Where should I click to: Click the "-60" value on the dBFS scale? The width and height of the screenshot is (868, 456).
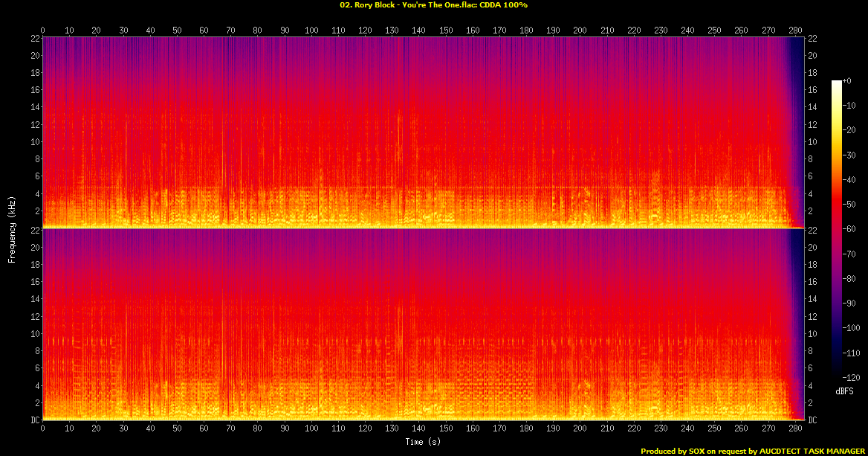tap(849, 229)
